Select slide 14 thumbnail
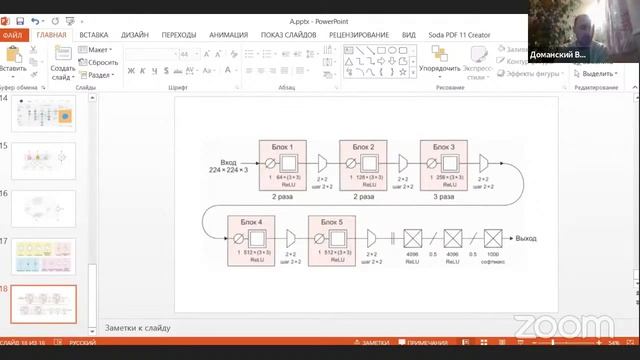 (x=44, y=114)
